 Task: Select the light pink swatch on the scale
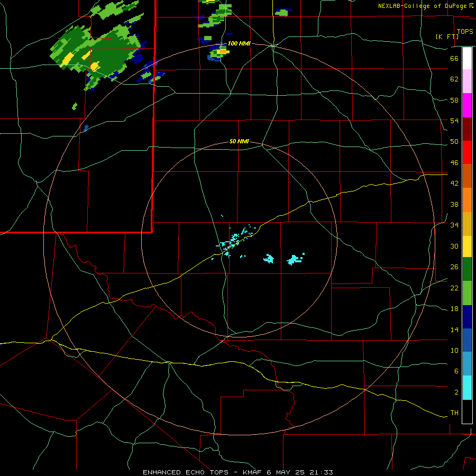tap(467, 81)
